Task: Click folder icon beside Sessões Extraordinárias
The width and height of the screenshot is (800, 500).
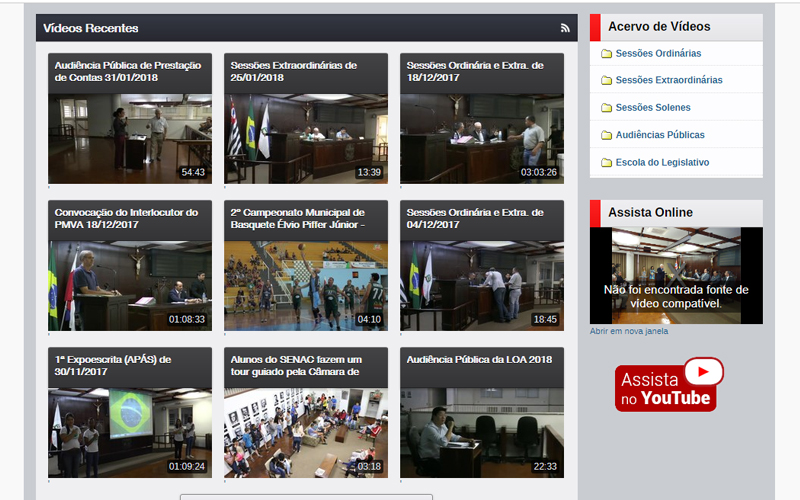Action: click(x=606, y=80)
